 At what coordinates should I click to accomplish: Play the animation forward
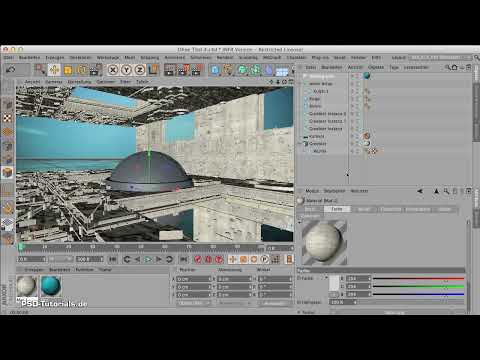[148, 259]
